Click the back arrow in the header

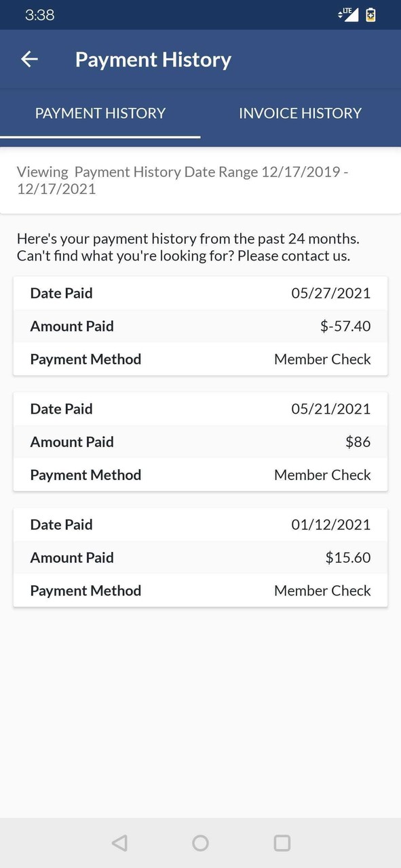pos(29,59)
